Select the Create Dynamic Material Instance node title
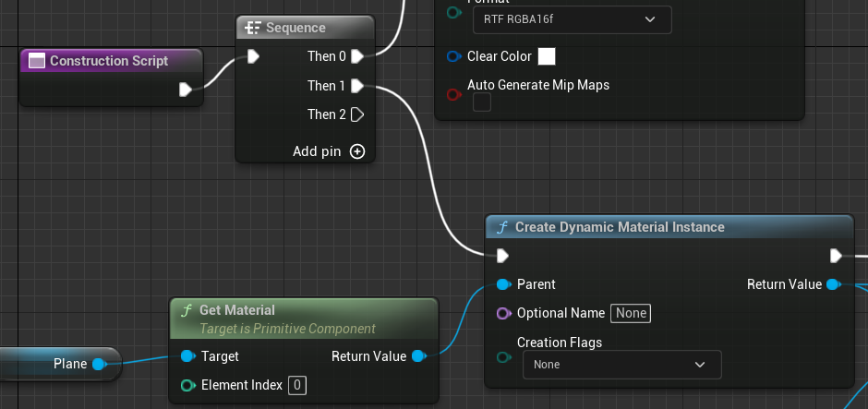Viewport: 868px width, 409px height. pyautogui.click(x=619, y=227)
